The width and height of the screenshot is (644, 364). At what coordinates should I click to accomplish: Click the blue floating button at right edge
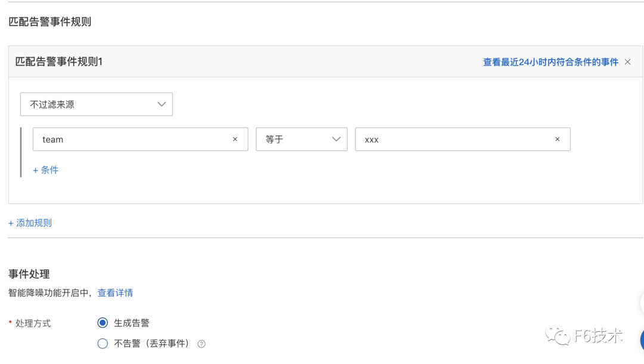642,340
